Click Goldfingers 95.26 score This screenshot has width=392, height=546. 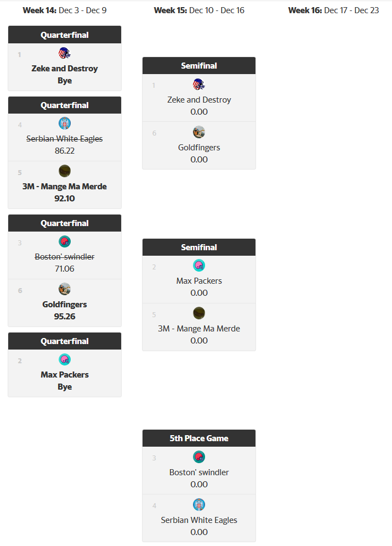click(65, 317)
